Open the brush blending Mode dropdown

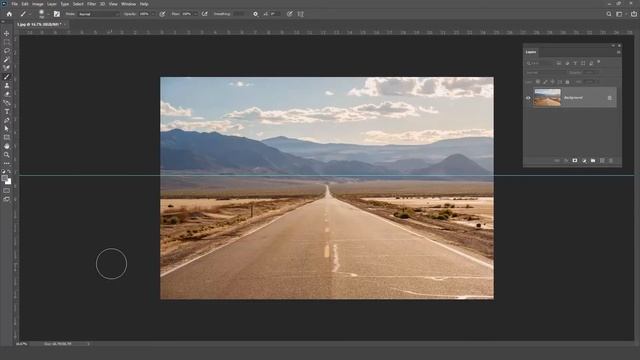pos(98,14)
